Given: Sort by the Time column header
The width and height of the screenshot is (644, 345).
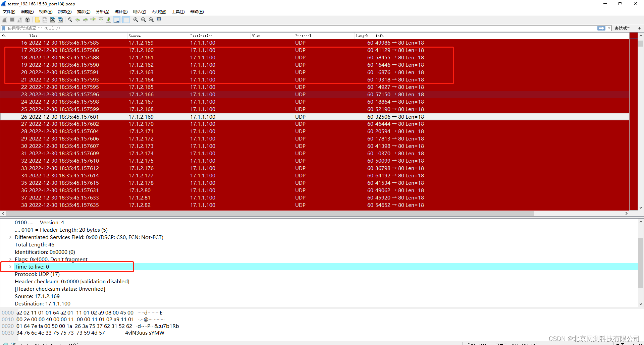Looking at the screenshot, I should pyautogui.click(x=77, y=36).
